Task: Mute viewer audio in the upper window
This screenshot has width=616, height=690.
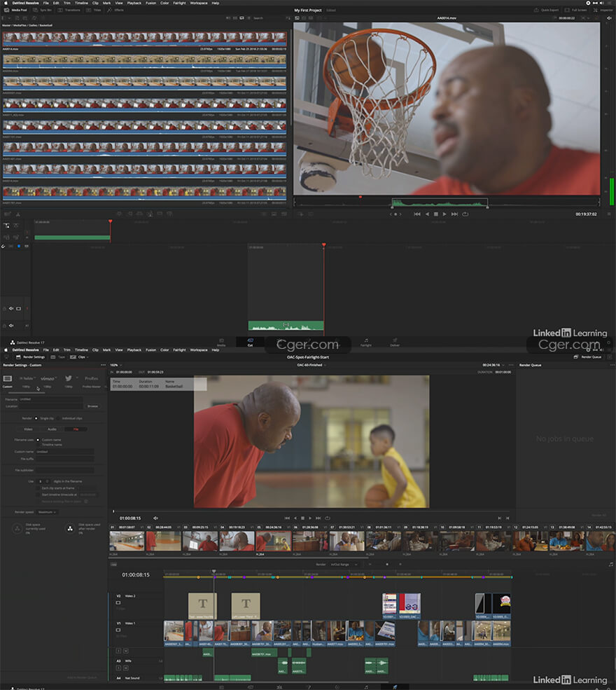Action: [609, 18]
